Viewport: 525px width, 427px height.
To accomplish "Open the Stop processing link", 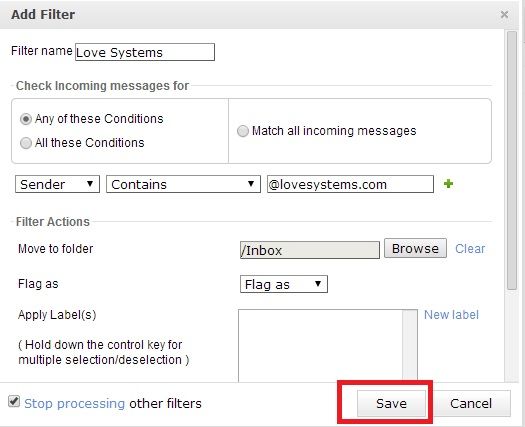I will (x=74, y=404).
